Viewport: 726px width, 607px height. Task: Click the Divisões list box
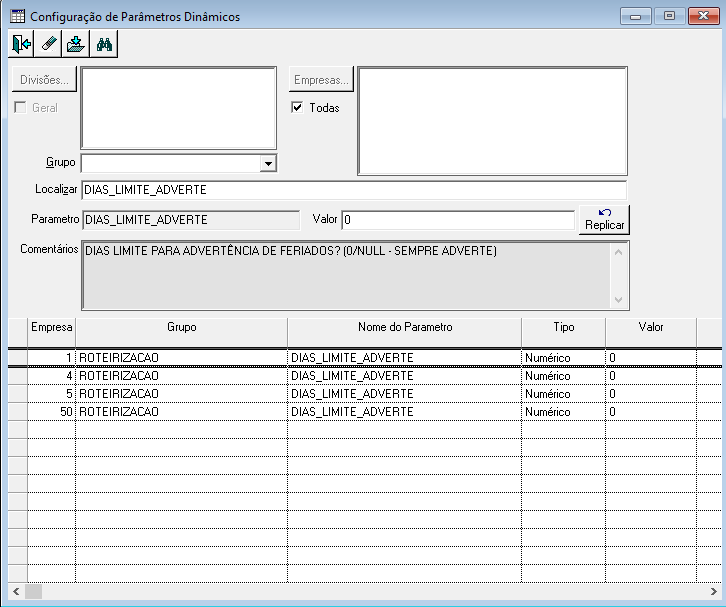(x=179, y=108)
